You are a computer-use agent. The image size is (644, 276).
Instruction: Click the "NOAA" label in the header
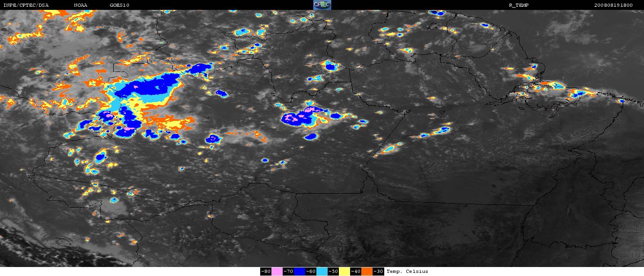pyautogui.click(x=81, y=5)
